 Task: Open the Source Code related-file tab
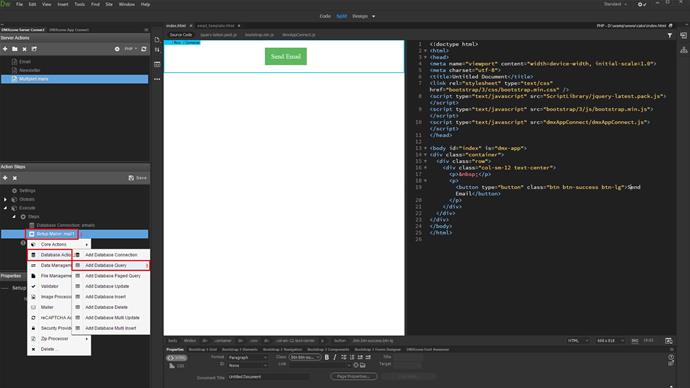tap(181, 35)
